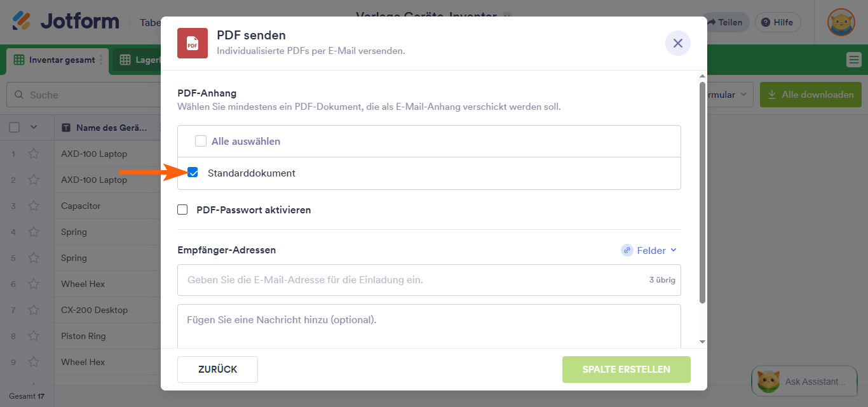
Task: Click the ZURÜCK button
Action: [217, 369]
